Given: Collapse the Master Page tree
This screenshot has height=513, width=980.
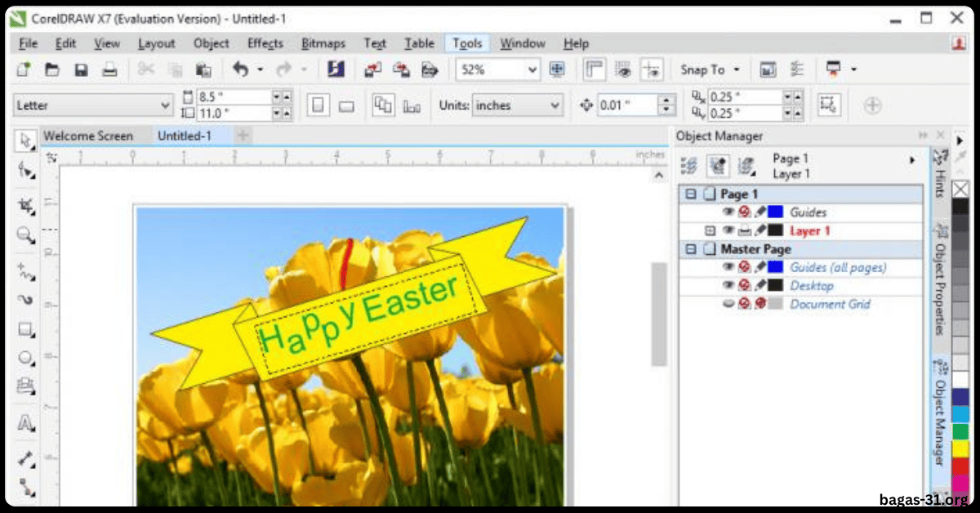Looking at the screenshot, I should pyautogui.click(x=690, y=248).
